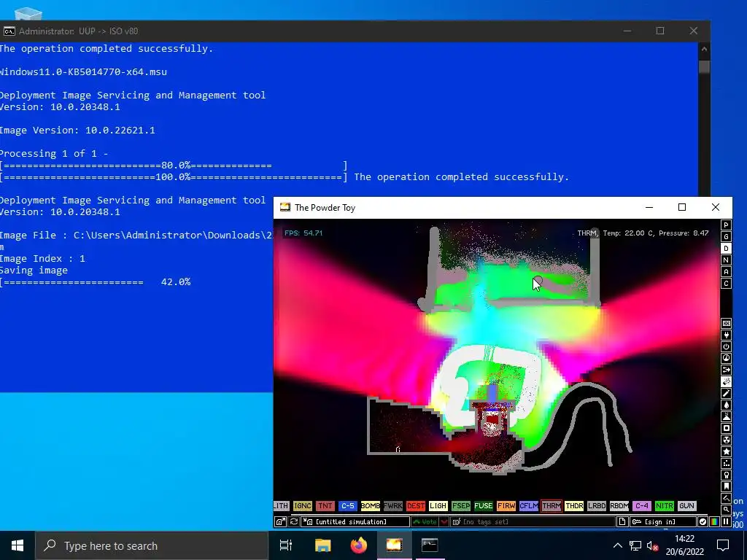Select the THRM thermite element
Viewport: 747px width, 560px height.
click(x=551, y=506)
